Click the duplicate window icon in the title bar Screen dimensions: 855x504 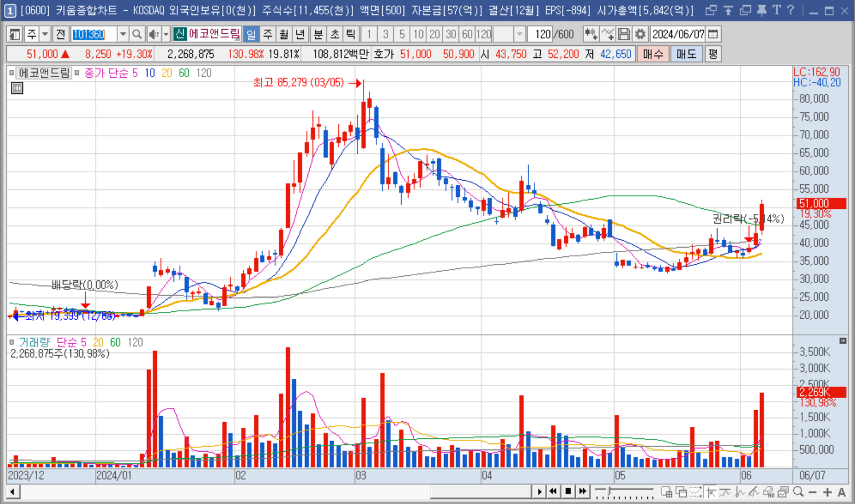[x=745, y=10]
